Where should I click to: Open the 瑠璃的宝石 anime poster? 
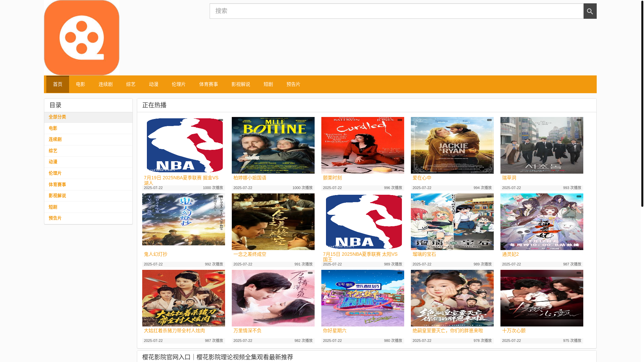coord(452,222)
